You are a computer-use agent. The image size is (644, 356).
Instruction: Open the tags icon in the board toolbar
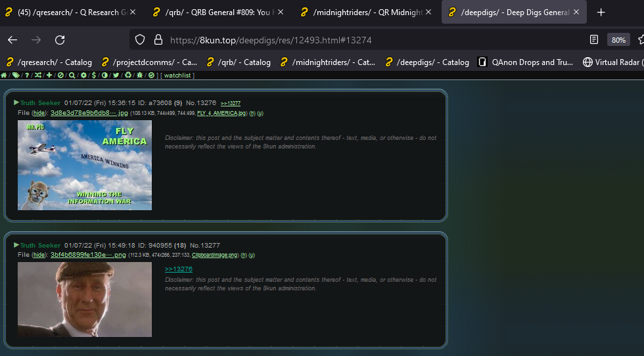pos(16,75)
